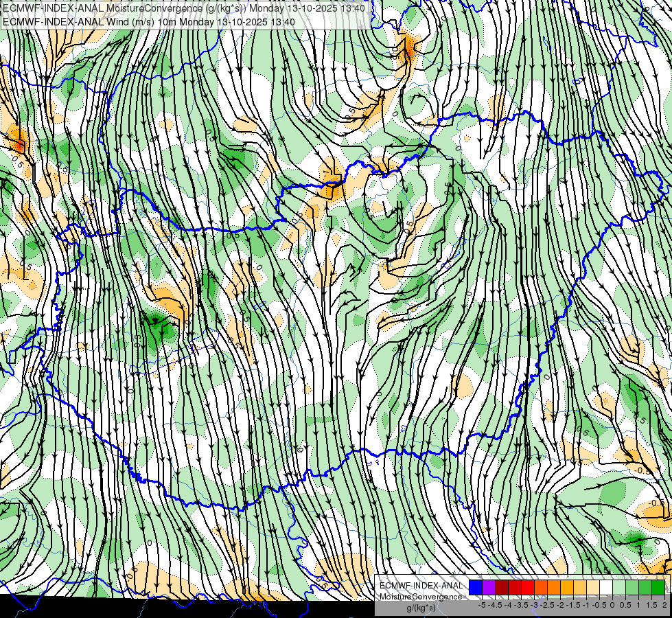Click the purple legend swatch
Image resolution: width=672 pixels, height=618 pixels.
click(489, 587)
